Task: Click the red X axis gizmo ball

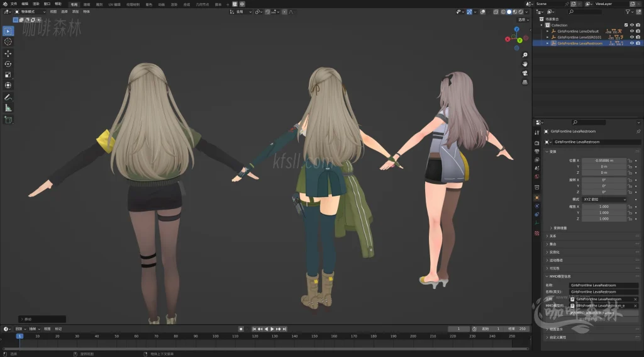Action: (508, 39)
